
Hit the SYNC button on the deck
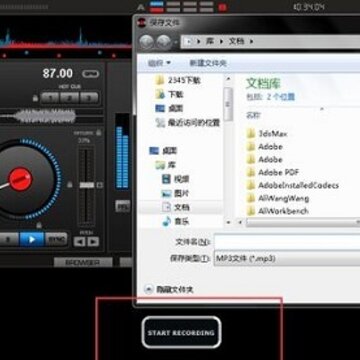(56, 240)
